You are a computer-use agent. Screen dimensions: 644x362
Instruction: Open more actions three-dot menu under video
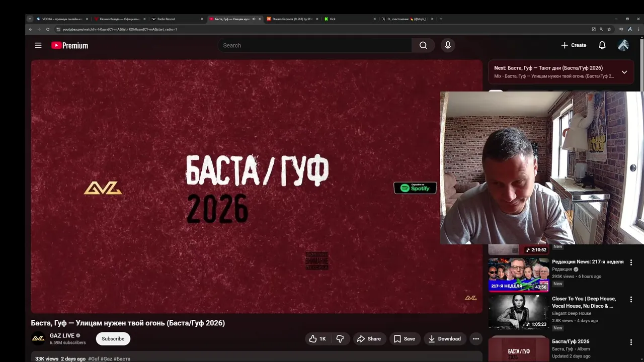pos(475,339)
